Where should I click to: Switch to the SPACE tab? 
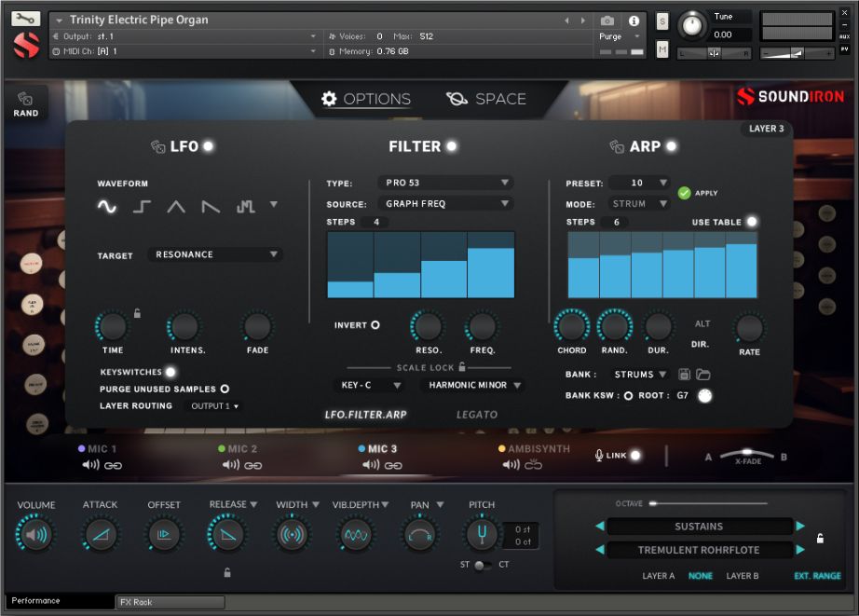[486, 99]
